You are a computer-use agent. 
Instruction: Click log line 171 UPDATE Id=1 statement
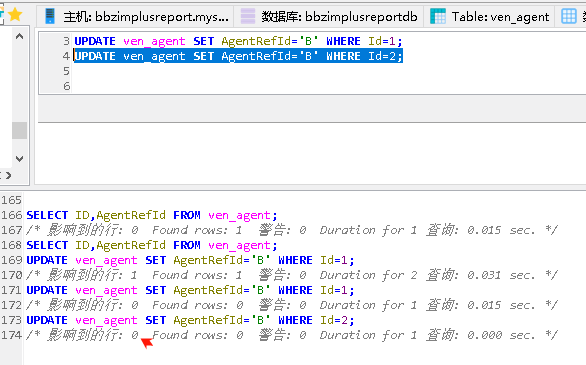tap(190, 290)
